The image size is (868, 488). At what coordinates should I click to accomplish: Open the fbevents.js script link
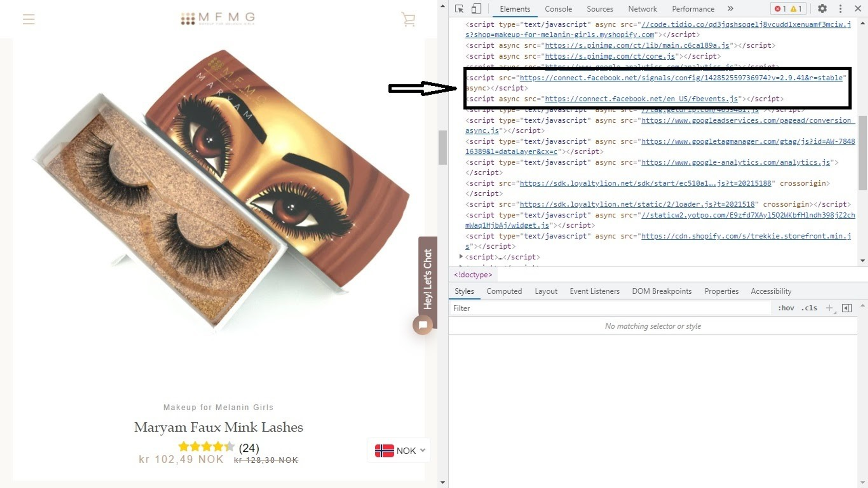click(x=641, y=99)
